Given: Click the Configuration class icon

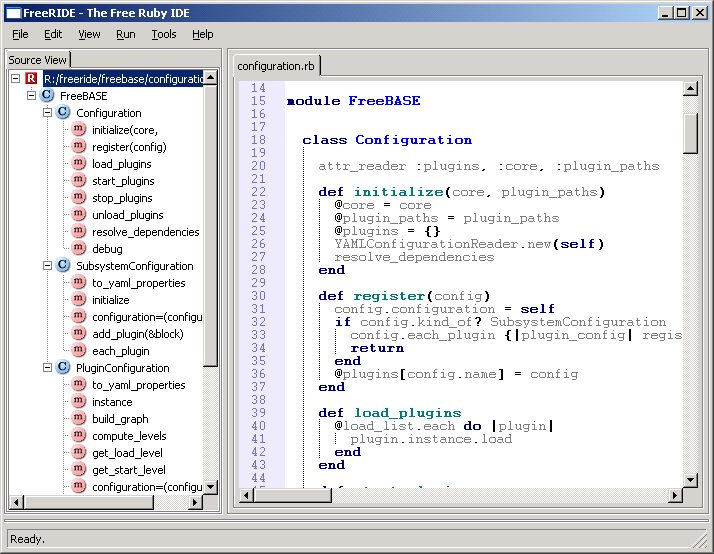Looking at the screenshot, I should (x=63, y=113).
